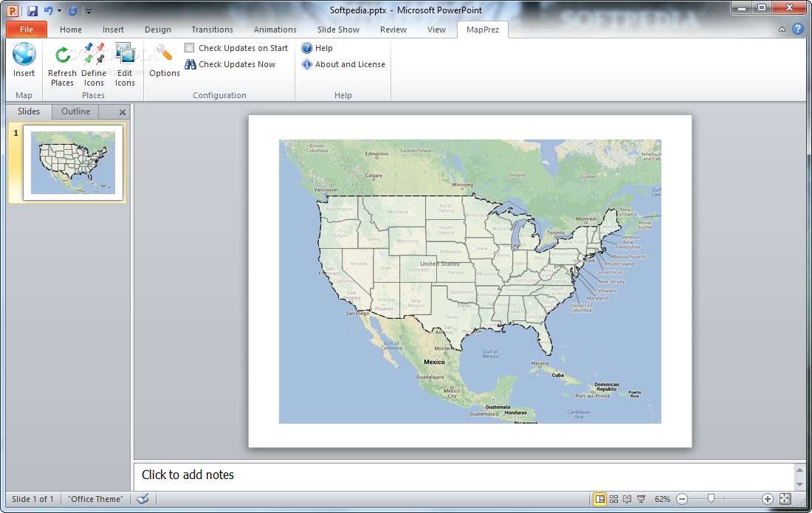Click the Redo icon in quick access toolbar
Screen dimensions: 812x513
coord(72,10)
